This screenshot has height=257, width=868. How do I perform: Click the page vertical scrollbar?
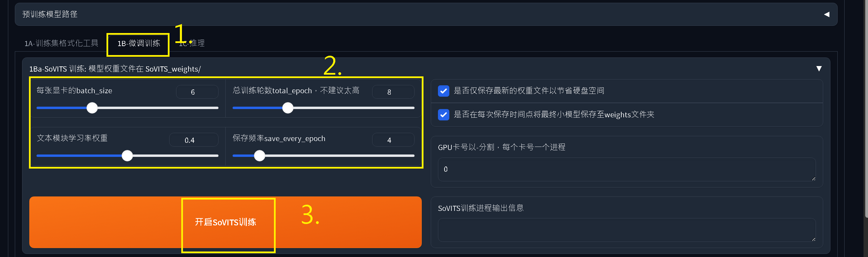866,109
